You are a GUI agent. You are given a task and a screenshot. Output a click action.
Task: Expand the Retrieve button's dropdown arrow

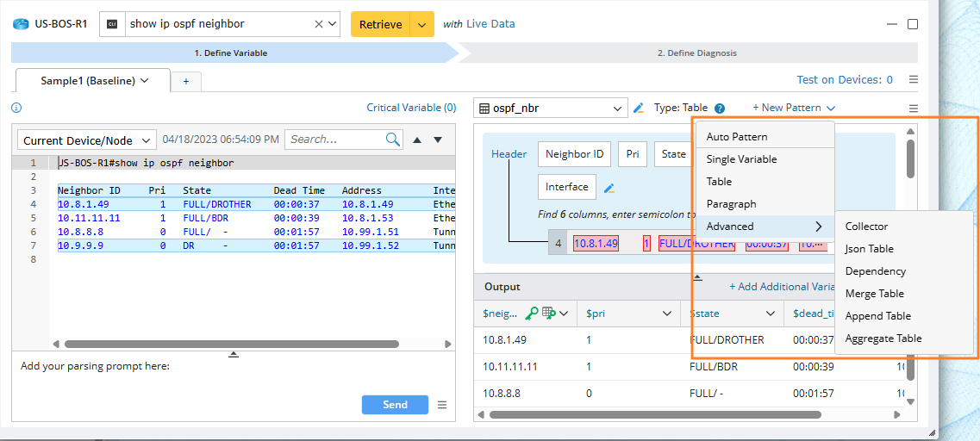(421, 24)
